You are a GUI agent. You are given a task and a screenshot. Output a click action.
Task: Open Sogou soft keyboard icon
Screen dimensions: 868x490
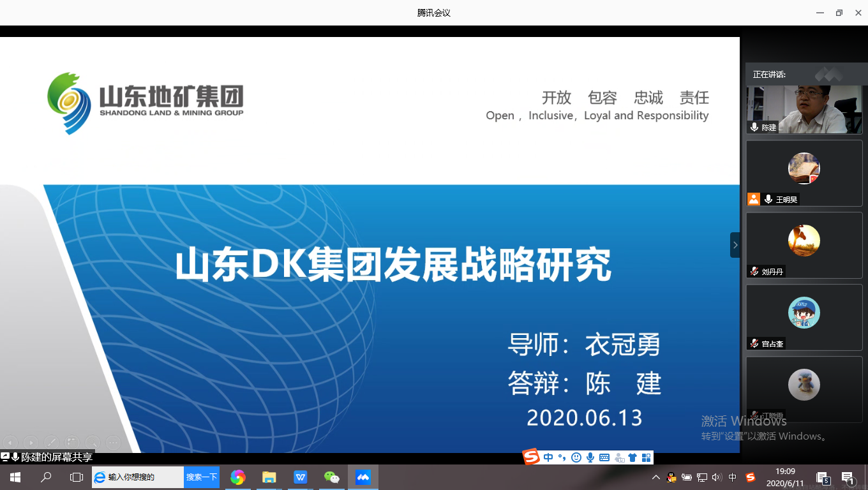[x=604, y=457]
